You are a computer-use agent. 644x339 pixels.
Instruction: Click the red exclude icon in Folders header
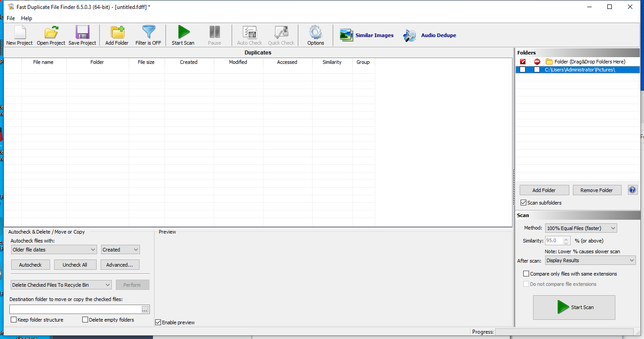click(537, 62)
